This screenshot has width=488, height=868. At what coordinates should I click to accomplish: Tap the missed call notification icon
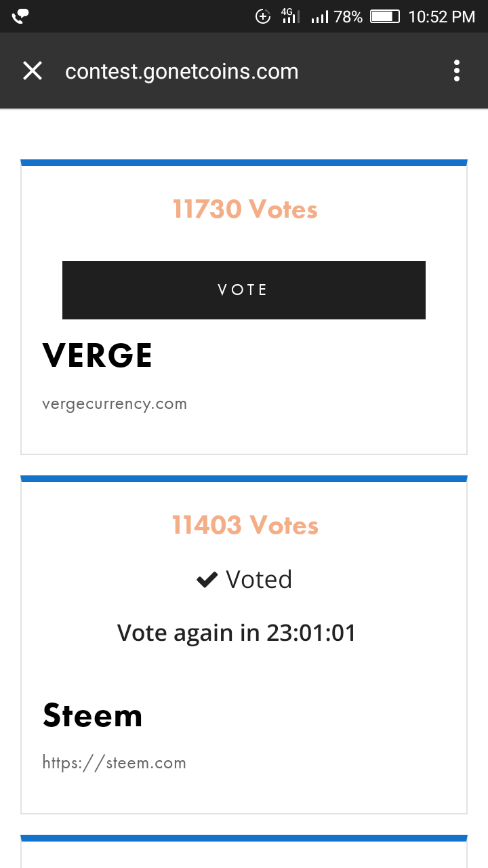[x=20, y=16]
